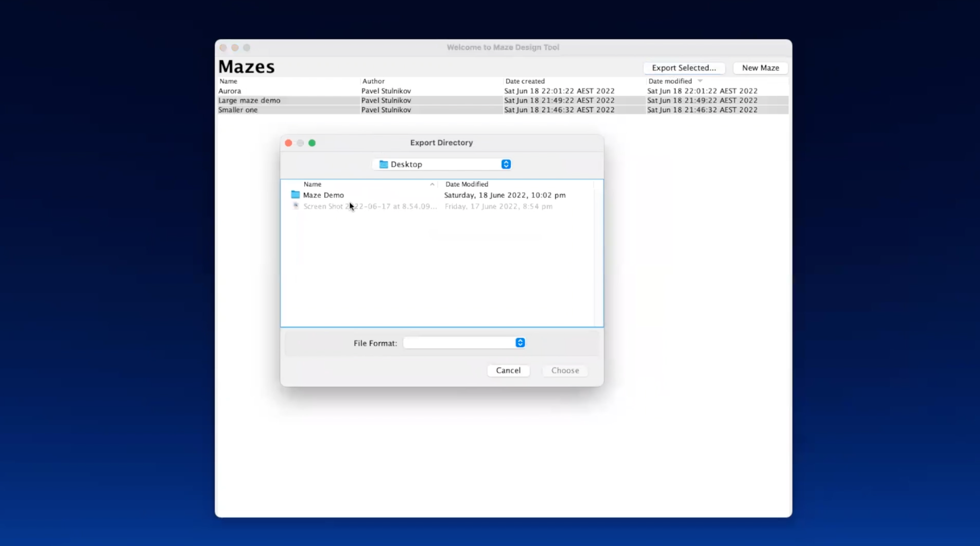Click Export Selected... button
The image size is (980, 546).
coord(684,68)
